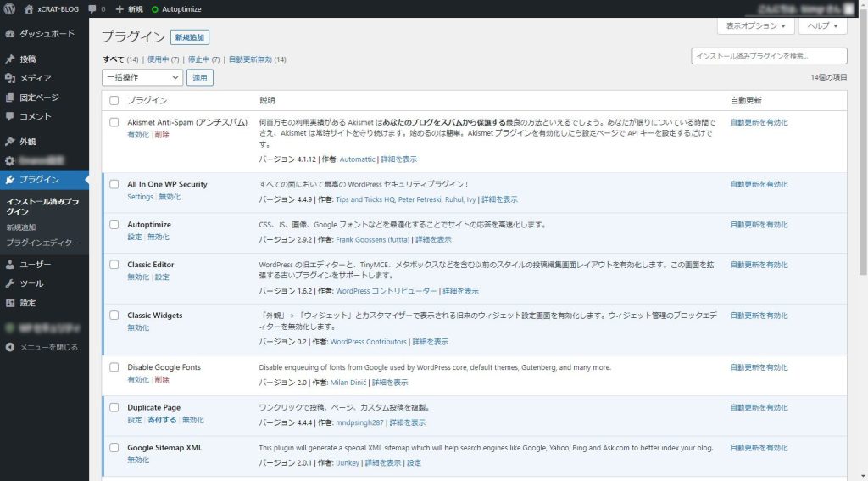868x481 pixels.
Task: Click the 外観 brush icon
Action: pyautogui.click(x=10, y=142)
